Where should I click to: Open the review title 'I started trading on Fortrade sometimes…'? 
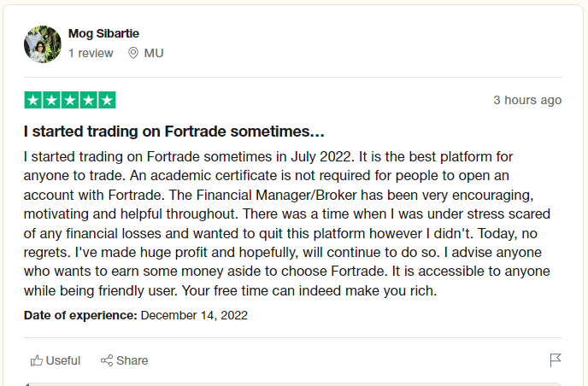[174, 132]
